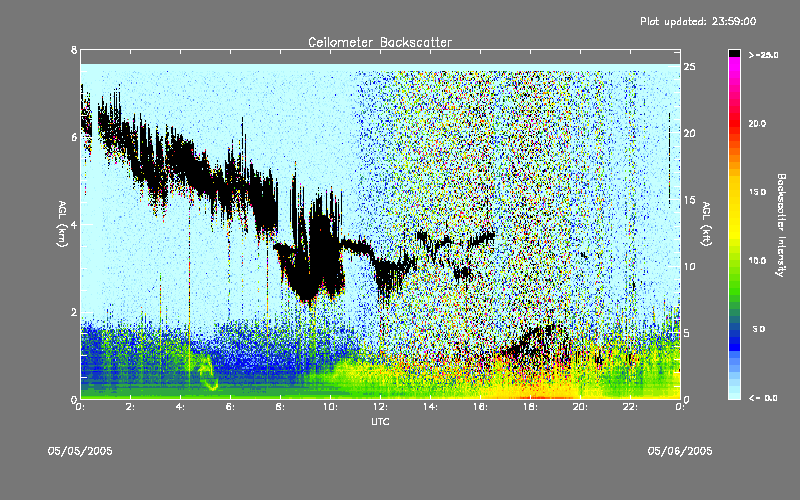
Task: Click the x-axis tick label 8:
Action: 281,407
